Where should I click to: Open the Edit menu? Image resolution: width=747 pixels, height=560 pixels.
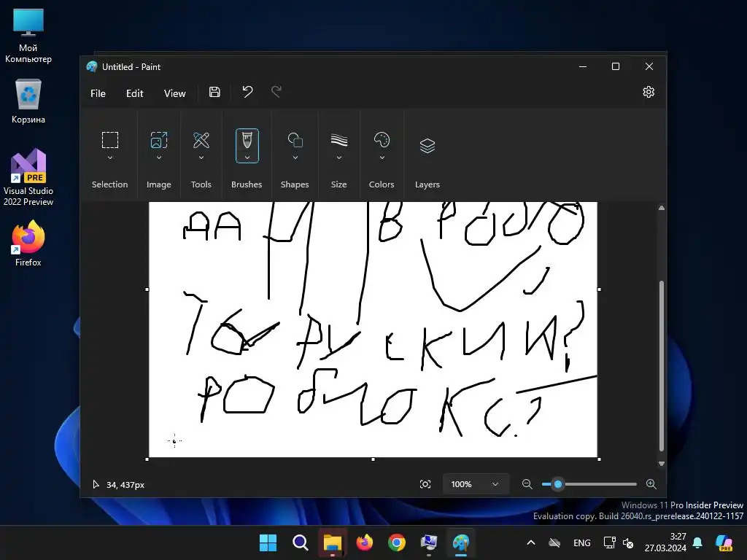click(135, 93)
